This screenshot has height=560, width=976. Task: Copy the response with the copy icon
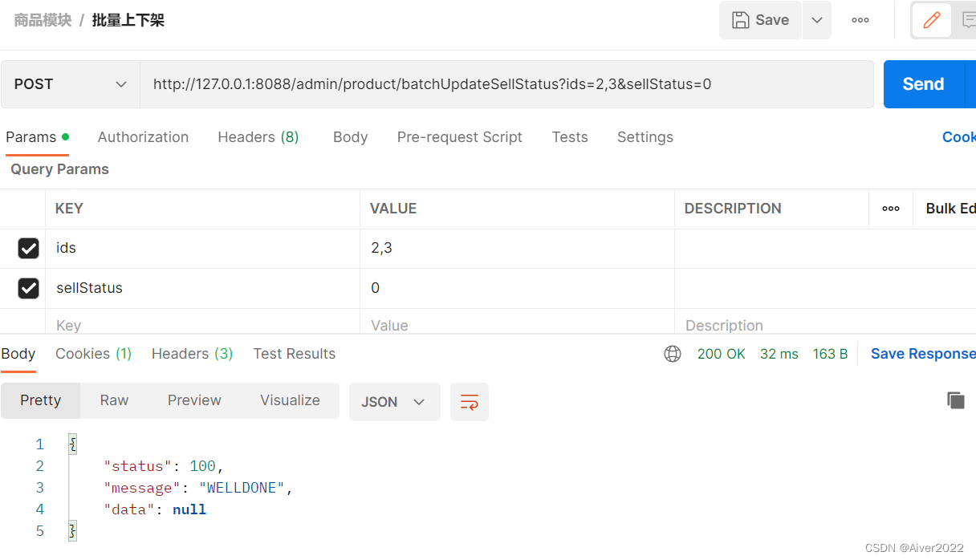955,400
